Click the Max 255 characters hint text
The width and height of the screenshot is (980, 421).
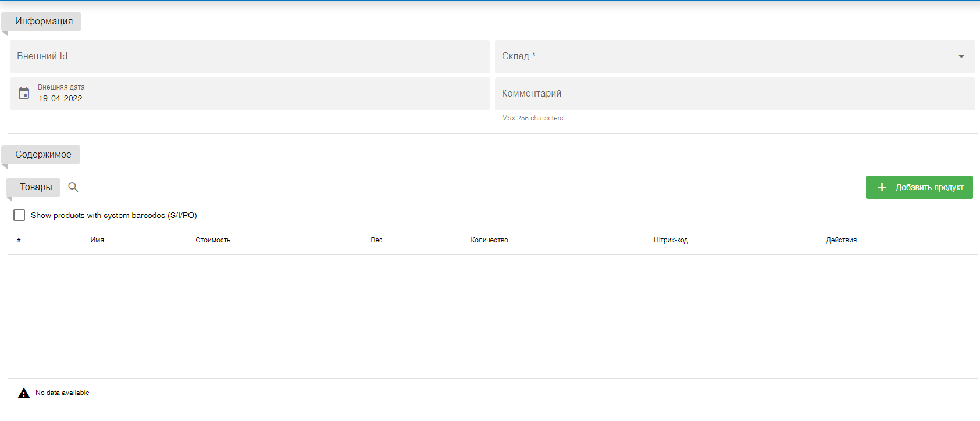(x=533, y=118)
